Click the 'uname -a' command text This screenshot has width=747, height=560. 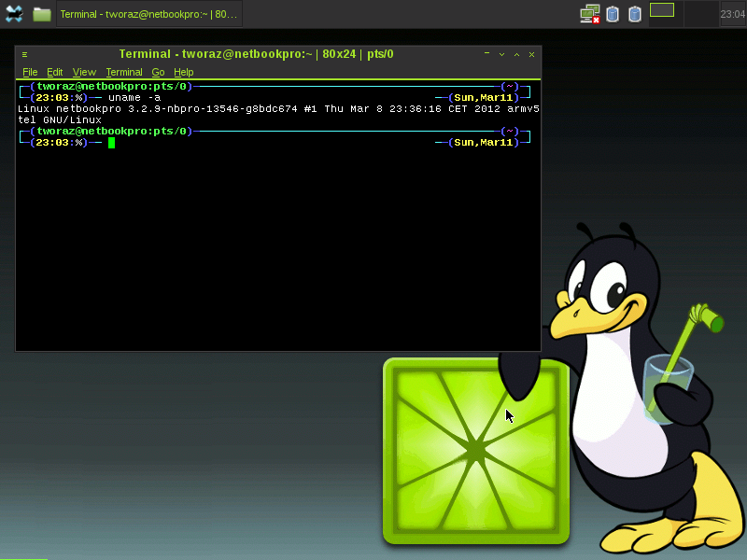134,98
